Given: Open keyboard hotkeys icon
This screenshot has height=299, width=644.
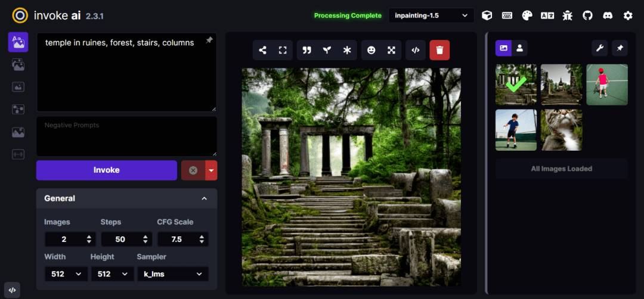Looking at the screenshot, I should click(x=507, y=15).
